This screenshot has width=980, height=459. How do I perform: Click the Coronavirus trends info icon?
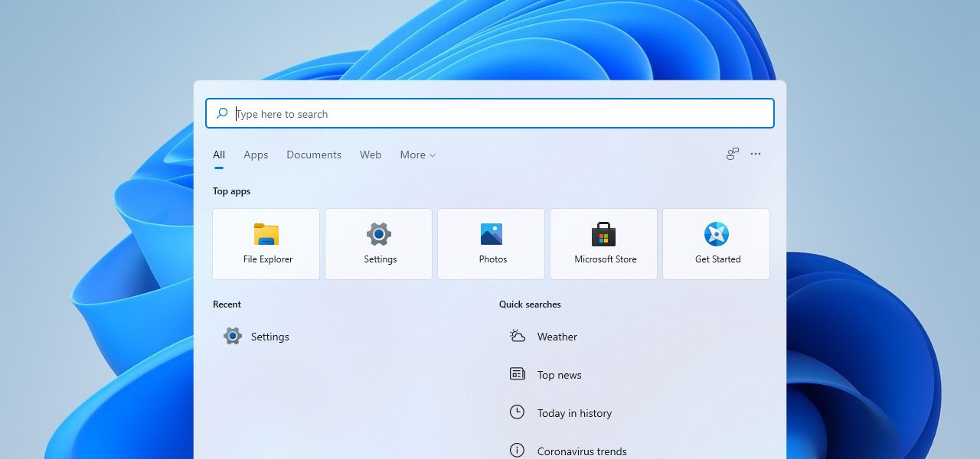pos(518,451)
